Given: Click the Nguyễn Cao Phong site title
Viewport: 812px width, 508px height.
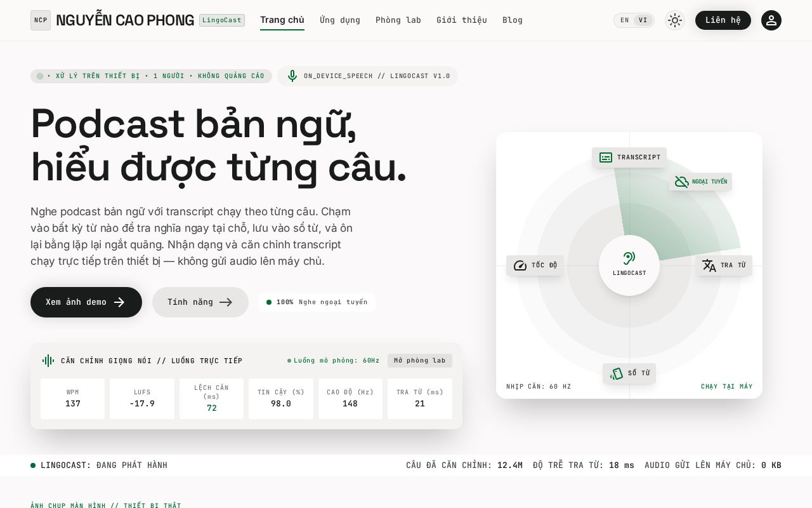Looking at the screenshot, I should tap(125, 20).
